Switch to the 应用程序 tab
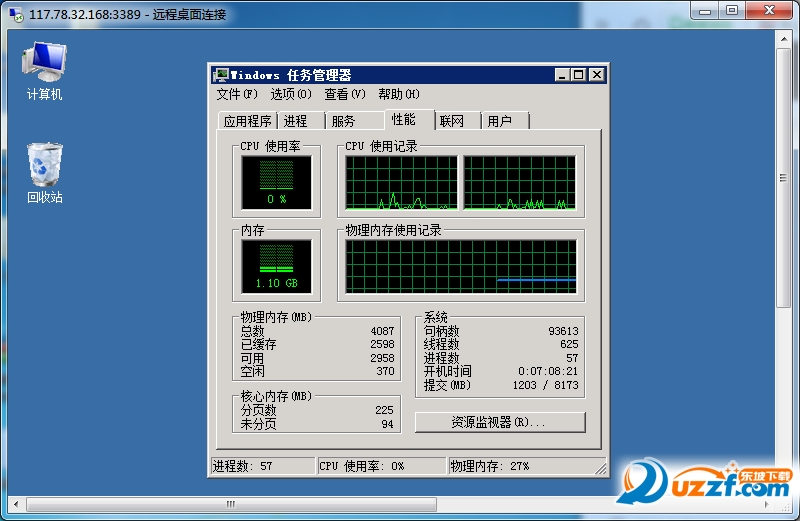 (x=247, y=121)
